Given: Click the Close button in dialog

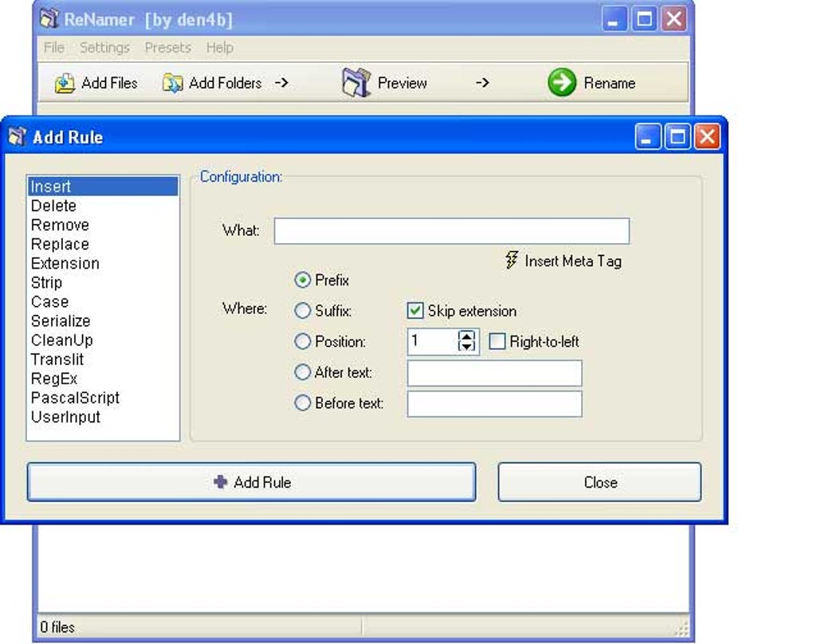Looking at the screenshot, I should click(x=600, y=481).
